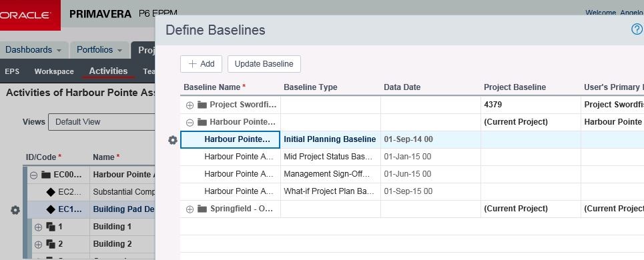Image resolution: width=644 pixels, height=260 pixels.
Task: Open the Views dropdown showing Default View
Action: (x=101, y=122)
